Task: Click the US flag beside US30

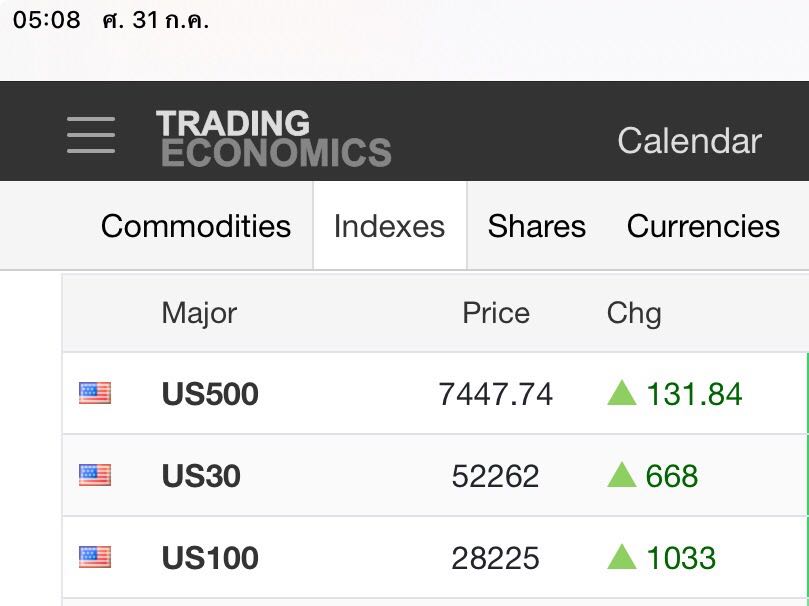Action: click(95, 475)
